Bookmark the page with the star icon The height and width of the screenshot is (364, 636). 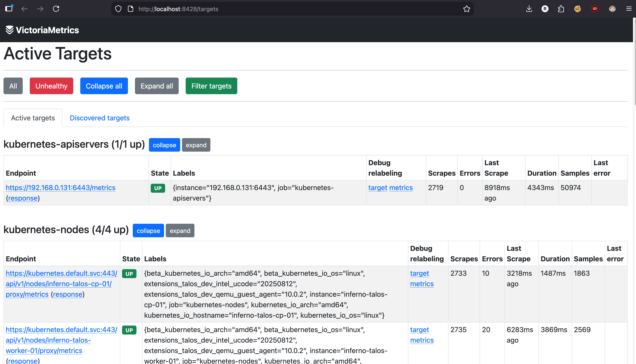(466, 9)
